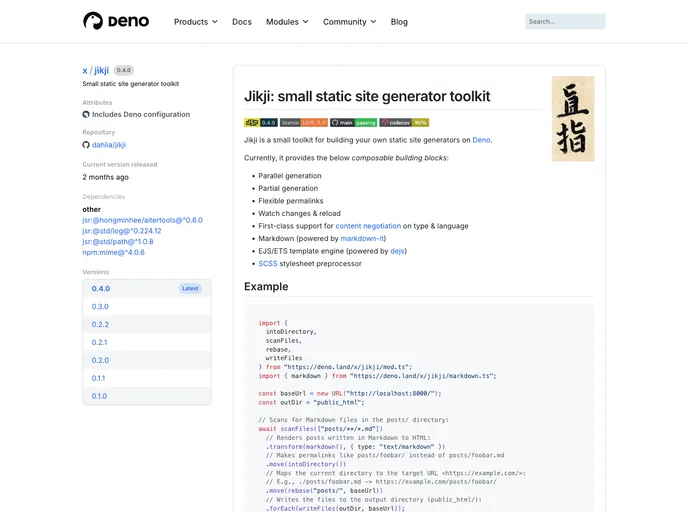
Task: Click the codecov coverage badge
Action: (404, 123)
